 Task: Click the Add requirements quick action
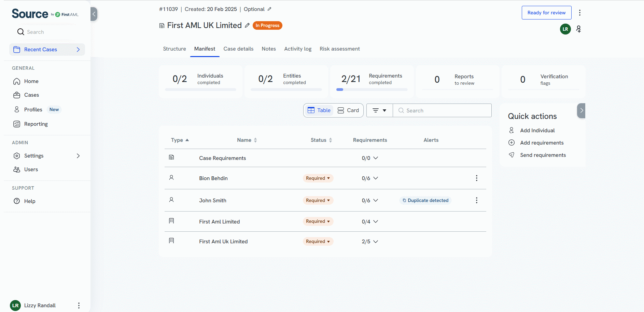[542, 143]
